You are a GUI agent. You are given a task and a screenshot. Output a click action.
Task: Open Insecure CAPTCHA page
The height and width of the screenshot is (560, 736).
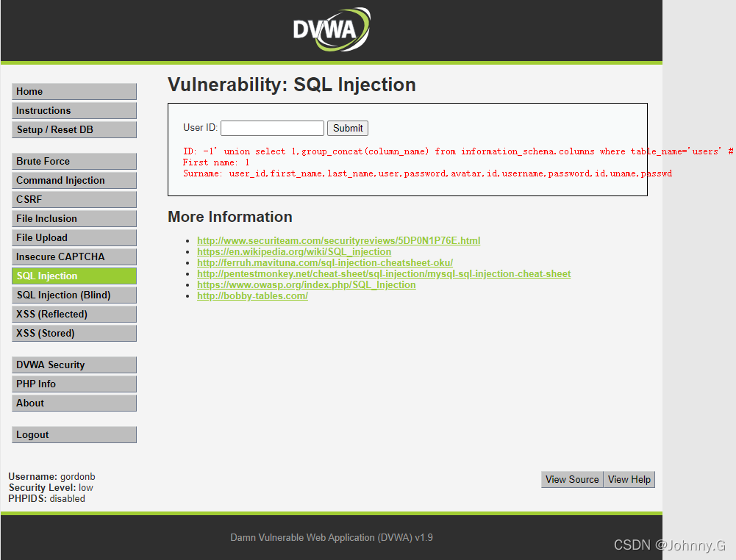74,257
